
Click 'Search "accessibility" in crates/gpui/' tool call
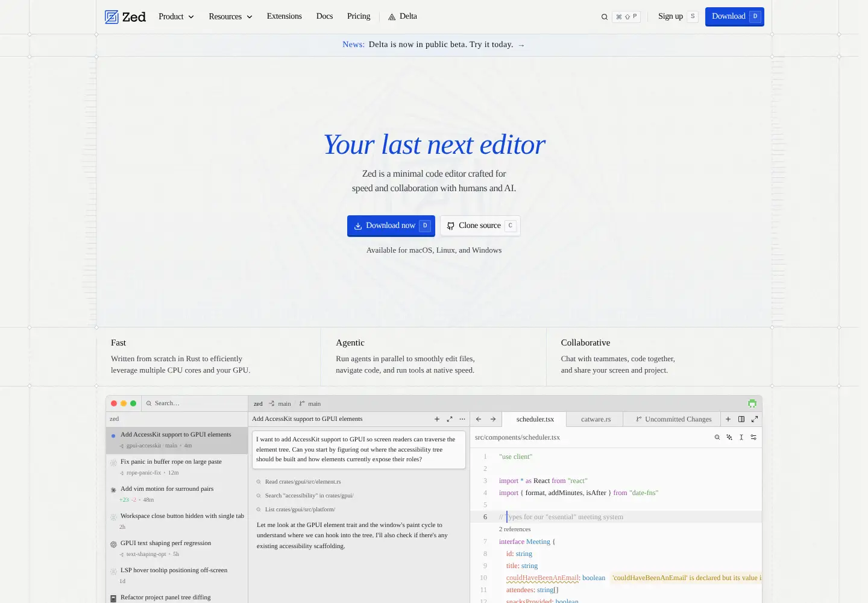tap(305, 496)
